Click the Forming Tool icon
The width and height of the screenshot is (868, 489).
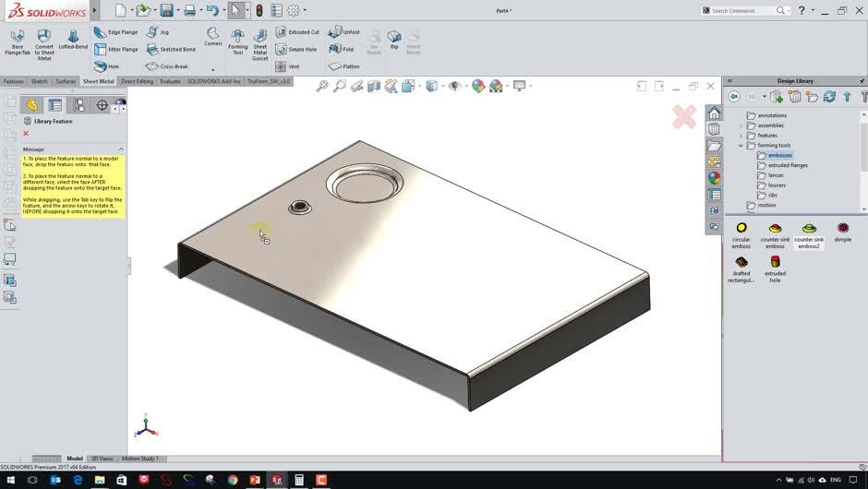tap(237, 38)
